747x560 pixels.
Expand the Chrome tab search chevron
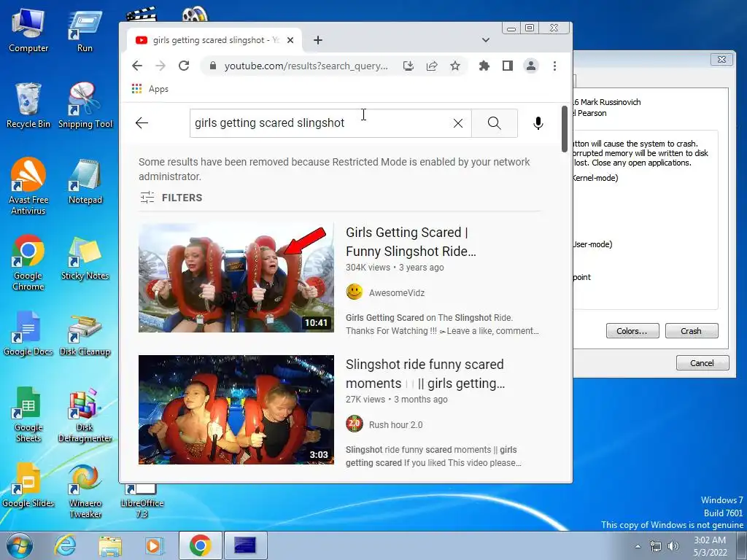click(485, 40)
